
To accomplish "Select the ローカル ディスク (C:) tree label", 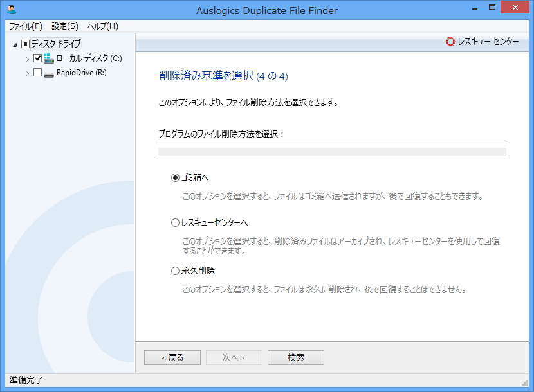I will (x=89, y=58).
